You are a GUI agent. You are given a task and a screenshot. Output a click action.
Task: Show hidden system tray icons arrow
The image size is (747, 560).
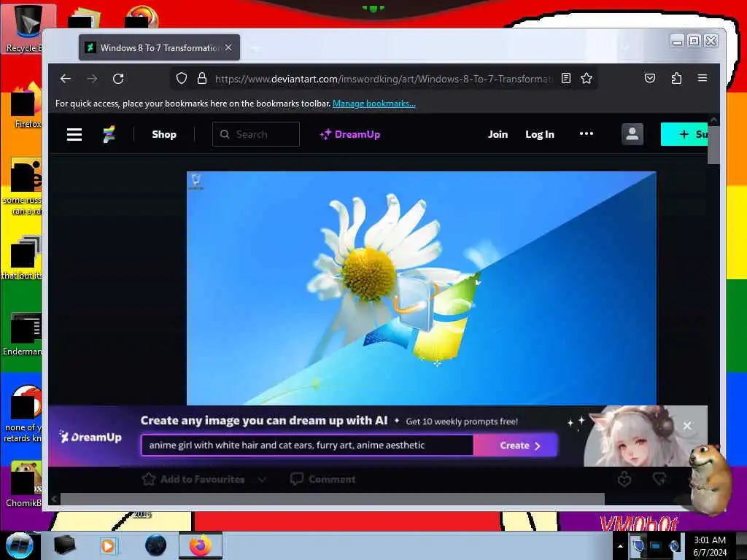coord(620,546)
